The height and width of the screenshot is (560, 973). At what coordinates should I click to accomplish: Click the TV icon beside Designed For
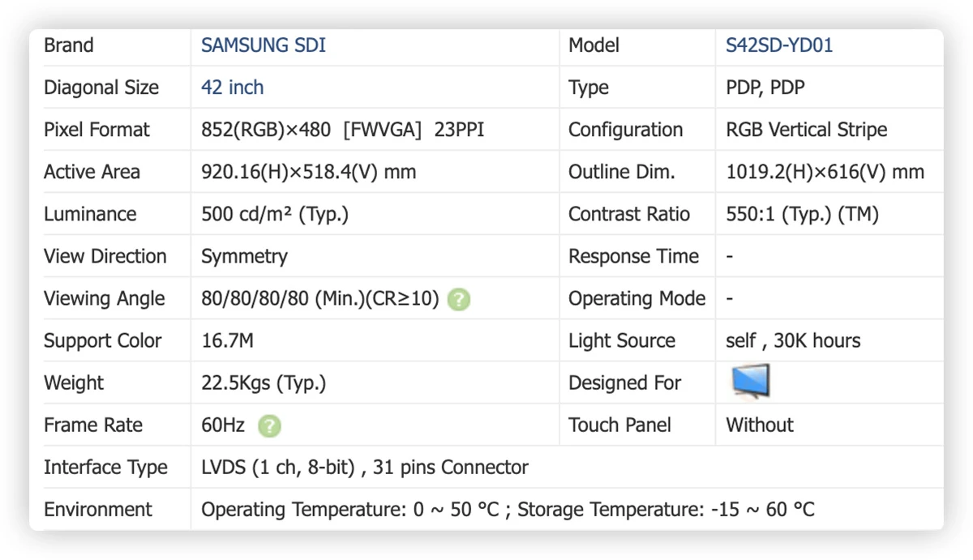click(x=750, y=382)
